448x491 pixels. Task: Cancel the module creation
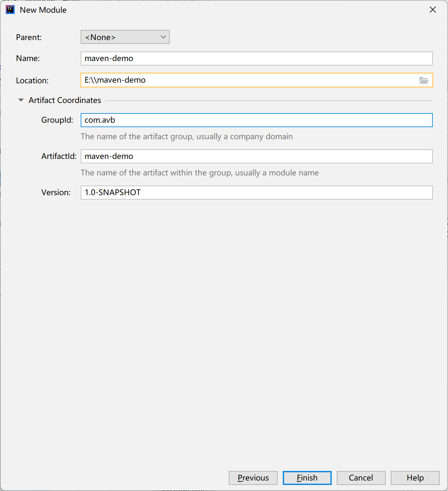pos(361,478)
